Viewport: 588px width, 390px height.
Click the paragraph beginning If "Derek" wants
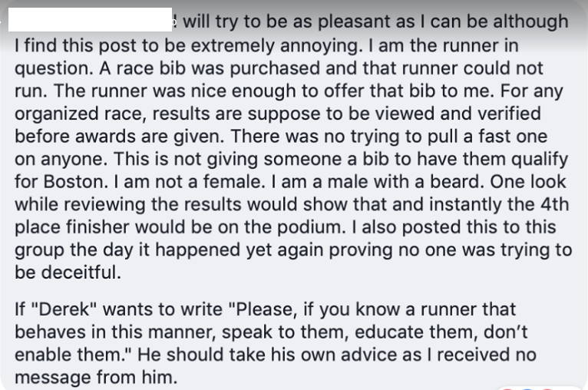[276, 343]
